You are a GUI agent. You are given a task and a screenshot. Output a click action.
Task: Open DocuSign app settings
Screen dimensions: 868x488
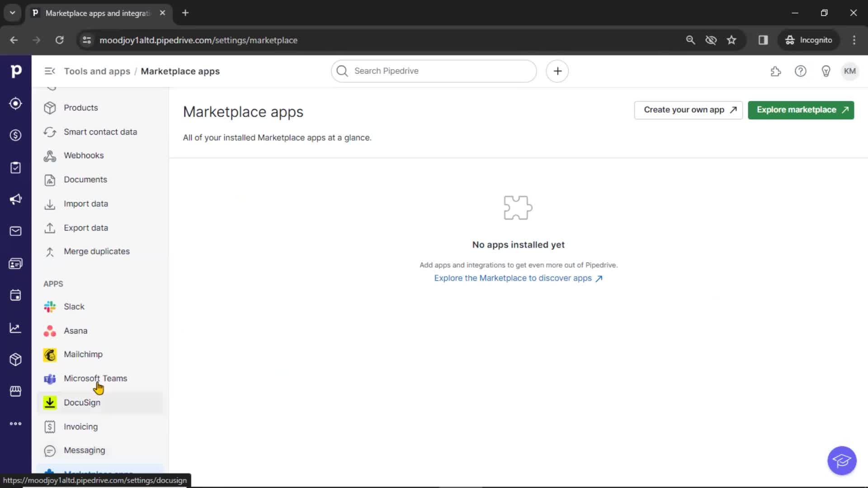[x=100, y=403]
